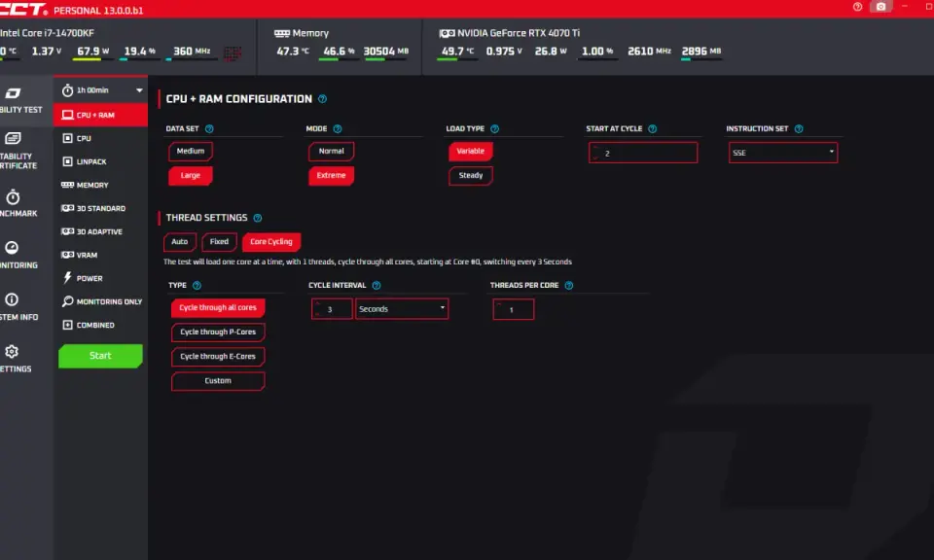This screenshot has height=560, width=934.
Task: Click the help icon in title bar
Action: coord(857,7)
